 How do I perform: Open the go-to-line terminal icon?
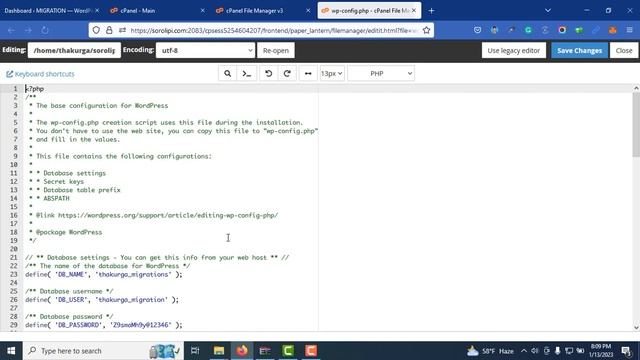pos(247,73)
